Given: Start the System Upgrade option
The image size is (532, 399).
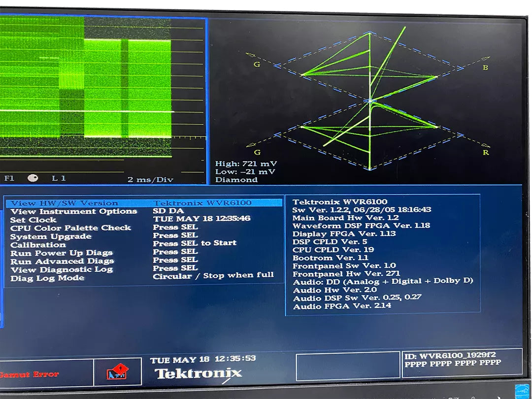Looking at the screenshot, I should click(51, 236).
